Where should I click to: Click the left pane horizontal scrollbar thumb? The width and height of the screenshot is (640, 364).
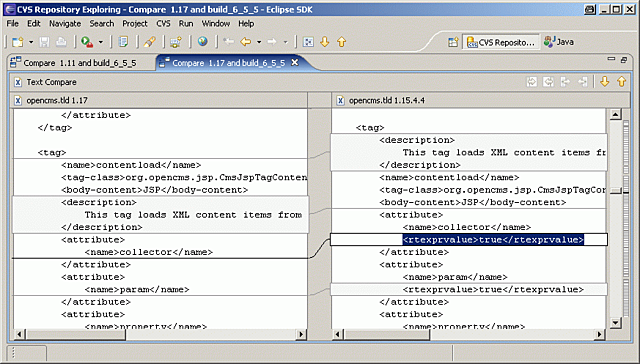click(x=75, y=335)
